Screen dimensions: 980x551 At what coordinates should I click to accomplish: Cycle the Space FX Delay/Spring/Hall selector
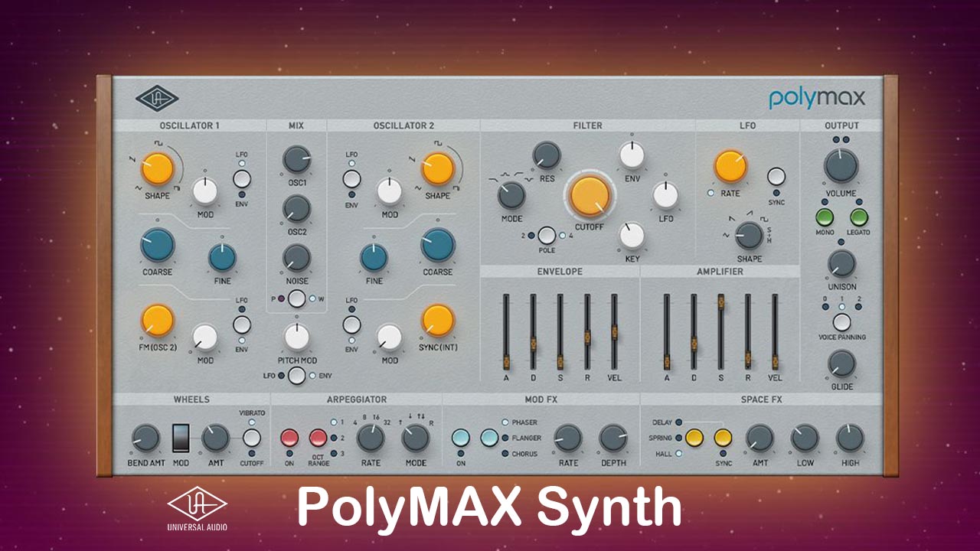click(694, 438)
